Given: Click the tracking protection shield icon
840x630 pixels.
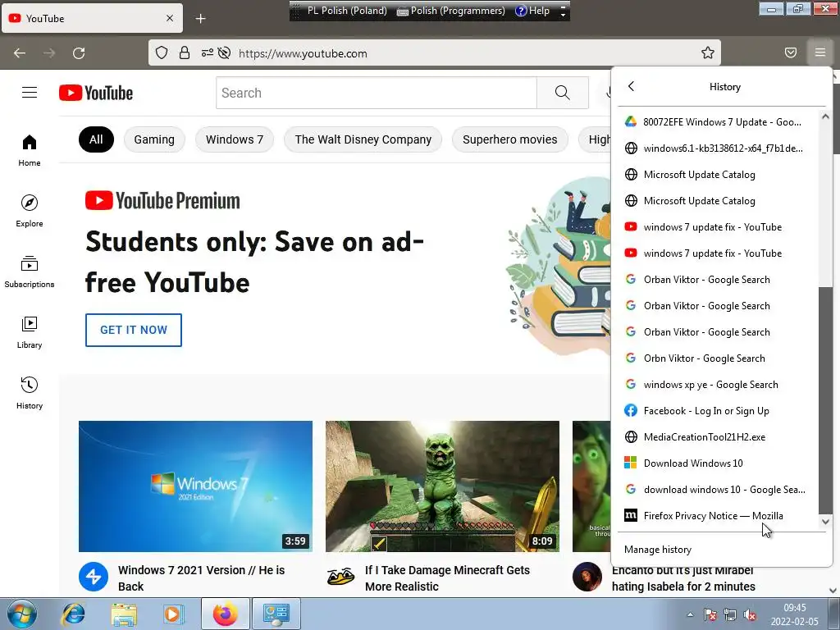Looking at the screenshot, I should [x=162, y=52].
